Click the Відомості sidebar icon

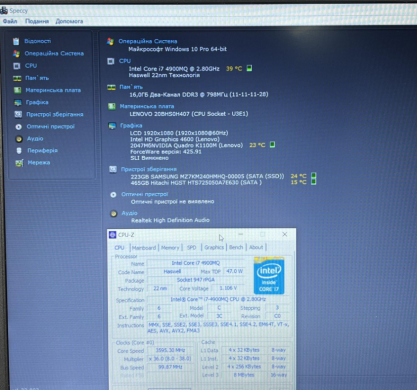tap(16, 41)
